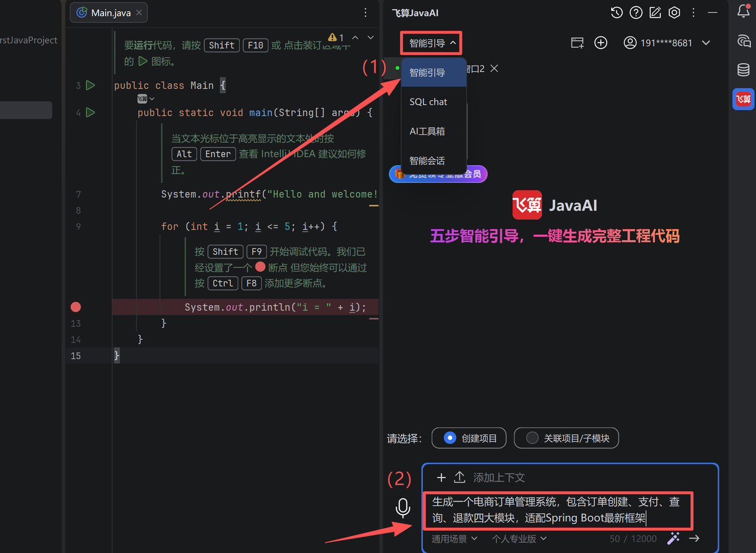The width and height of the screenshot is (756, 553).
Task: Choose 智能会话 in the dropdown list
Action: 434,161
